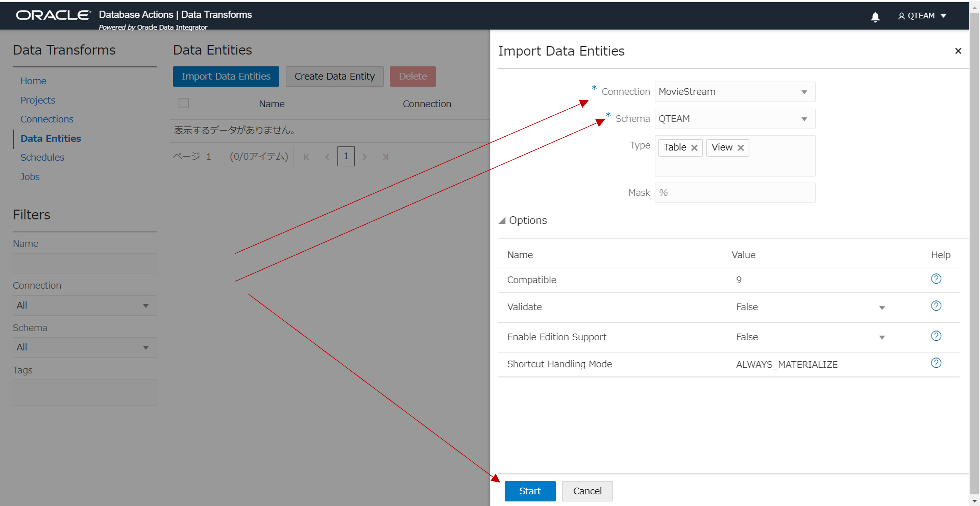Viewport: 980px width, 506px height.
Task: Open help for Enable Edition Support
Action: click(x=936, y=336)
